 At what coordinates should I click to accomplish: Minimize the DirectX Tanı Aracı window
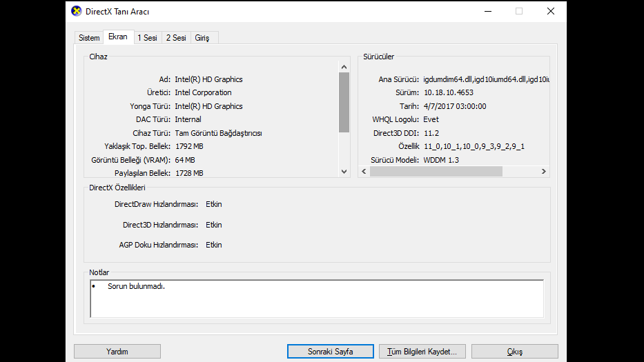tap(488, 12)
